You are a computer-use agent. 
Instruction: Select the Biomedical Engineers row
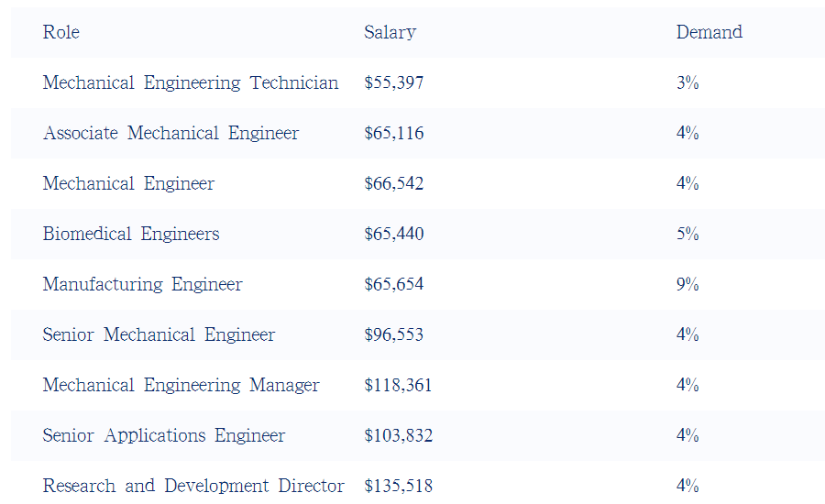(418, 234)
